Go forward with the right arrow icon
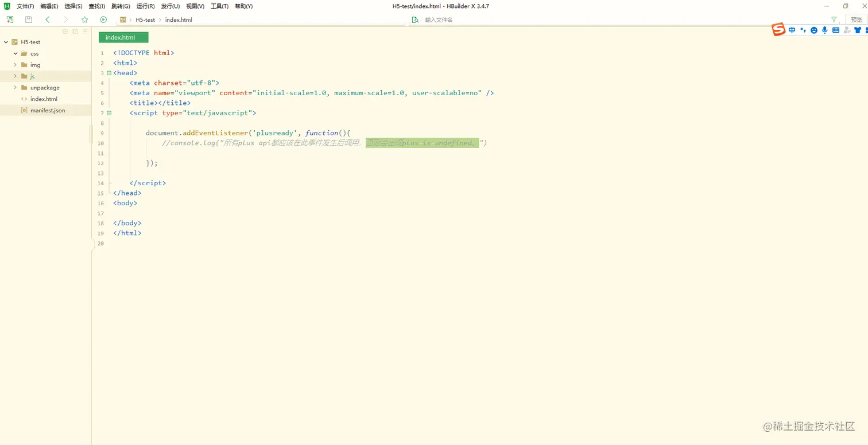 click(x=65, y=19)
